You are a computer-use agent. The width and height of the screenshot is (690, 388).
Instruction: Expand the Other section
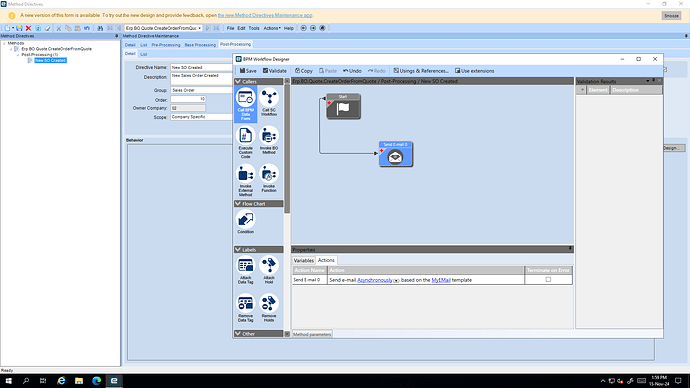tap(238, 333)
